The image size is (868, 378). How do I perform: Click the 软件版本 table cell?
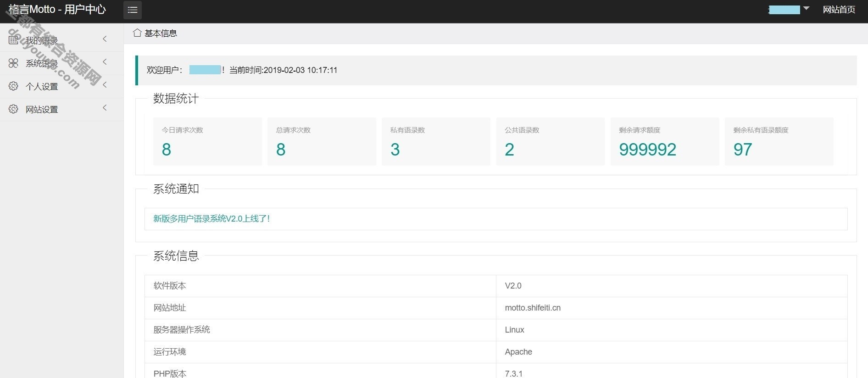[320, 286]
